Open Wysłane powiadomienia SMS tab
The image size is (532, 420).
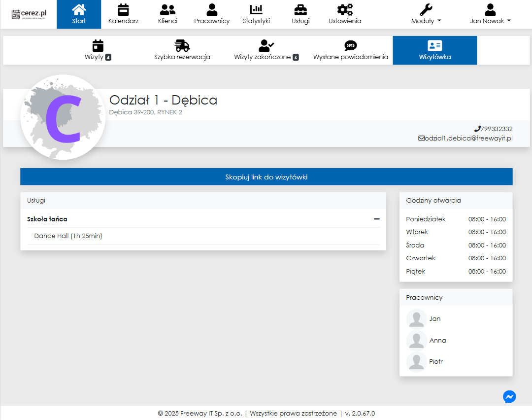[x=351, y=50]
